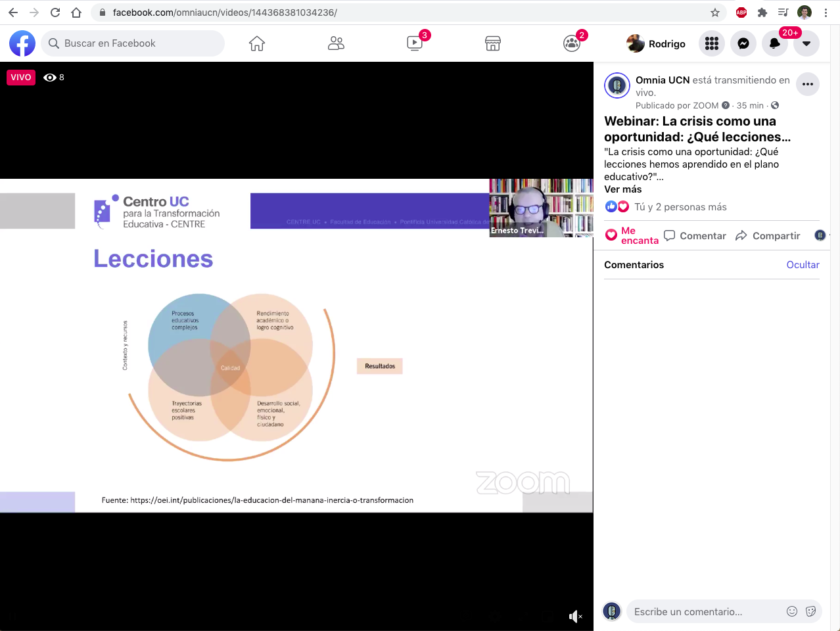Image resolution: width=840 pixels, height=631 pixels.
Task: Open the notifications bell
Action: (x=775, y=43)
